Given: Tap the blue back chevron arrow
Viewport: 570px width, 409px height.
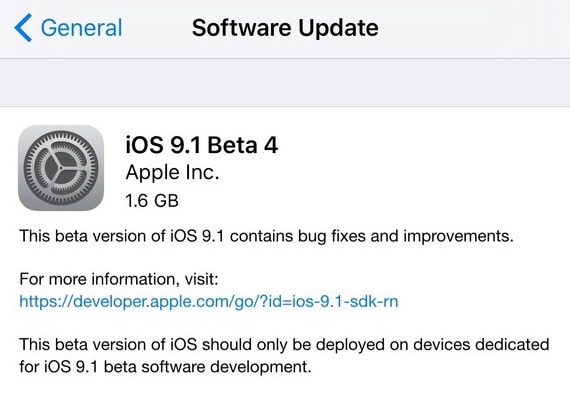Looking at the screenshot, I should tap(23, 28).
